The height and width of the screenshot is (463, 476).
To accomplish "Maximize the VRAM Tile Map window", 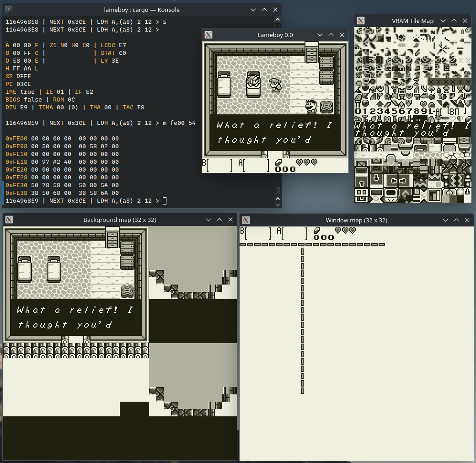I will tap(454, 21).
